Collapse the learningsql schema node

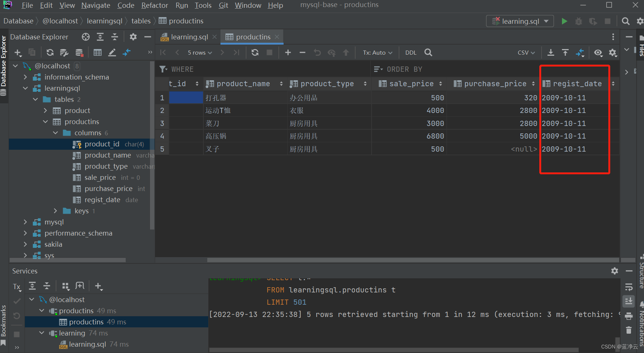tap(25, 88)
